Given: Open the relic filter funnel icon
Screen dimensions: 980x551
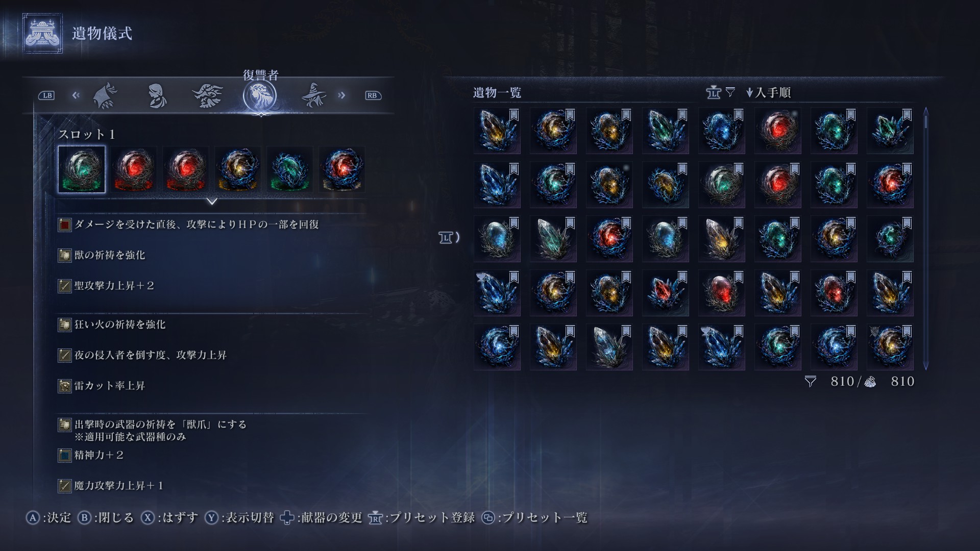Looking at the screenshot, I should pyautogui.click(x=730, y=92).
